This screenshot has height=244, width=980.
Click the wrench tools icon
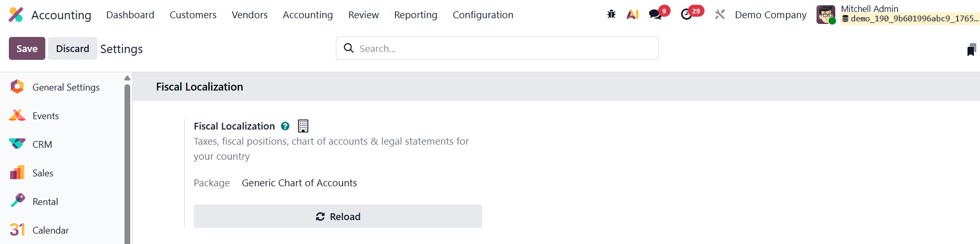click(x=720, y=15)
